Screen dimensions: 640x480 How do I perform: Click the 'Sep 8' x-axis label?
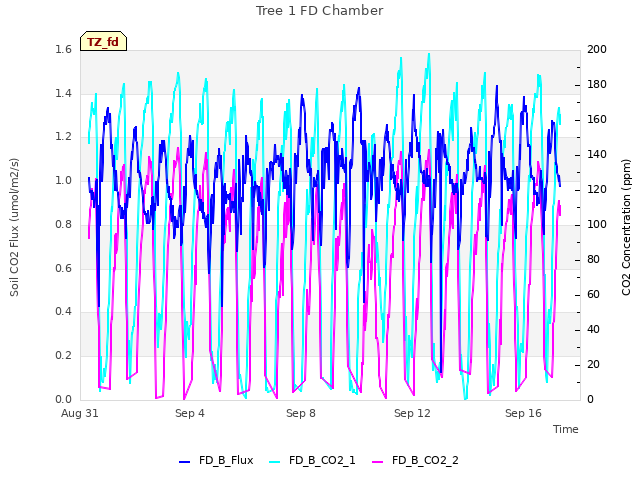point(301,413)
